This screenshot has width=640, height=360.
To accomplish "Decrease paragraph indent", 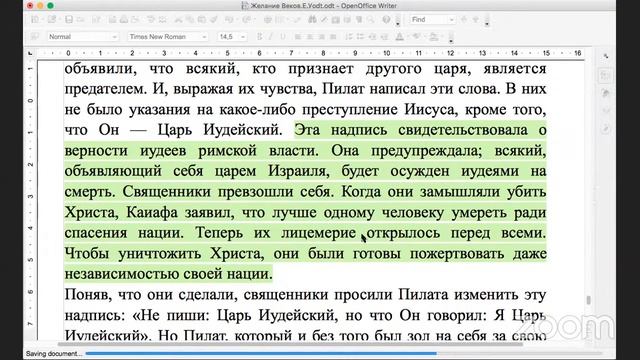I will pyautogui.click(x=373, y=37).
